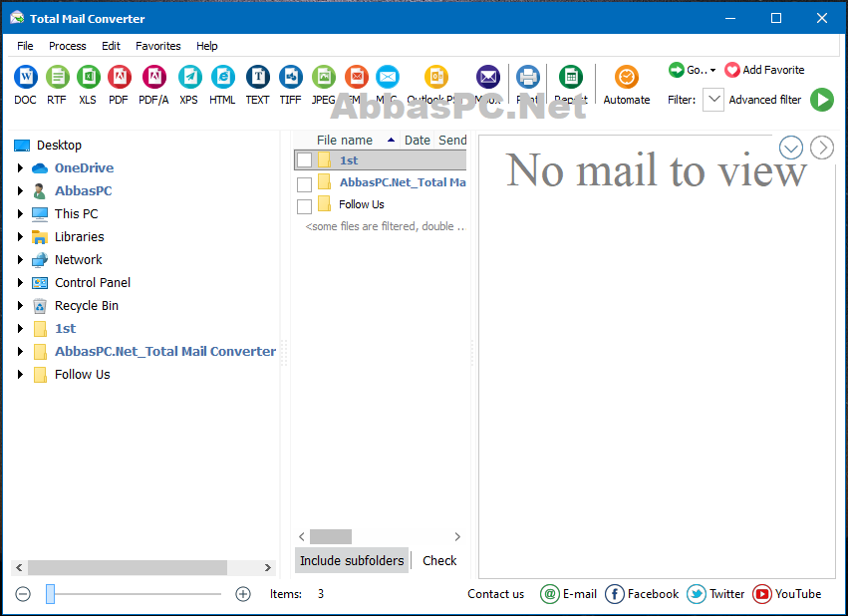Check the 1st folder checkbox
Image resolution: width=848 pixels, height=616 pixels.
(305, 160)
